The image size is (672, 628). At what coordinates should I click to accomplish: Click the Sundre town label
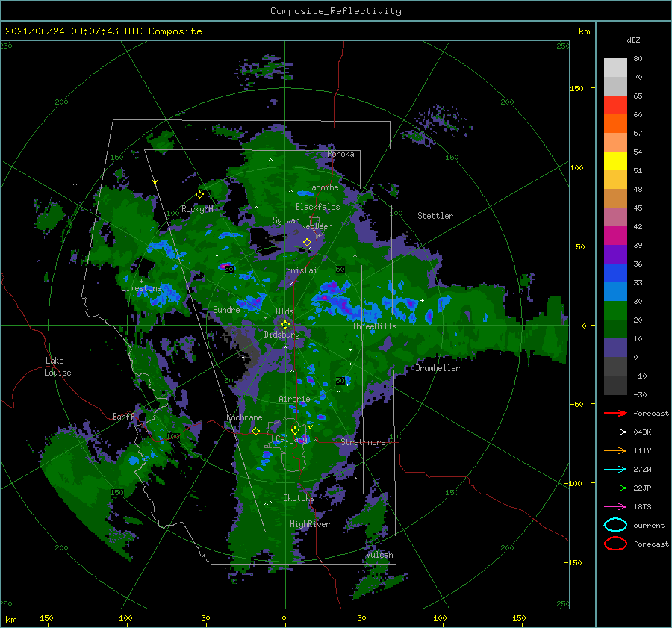(x=226, y=309)
